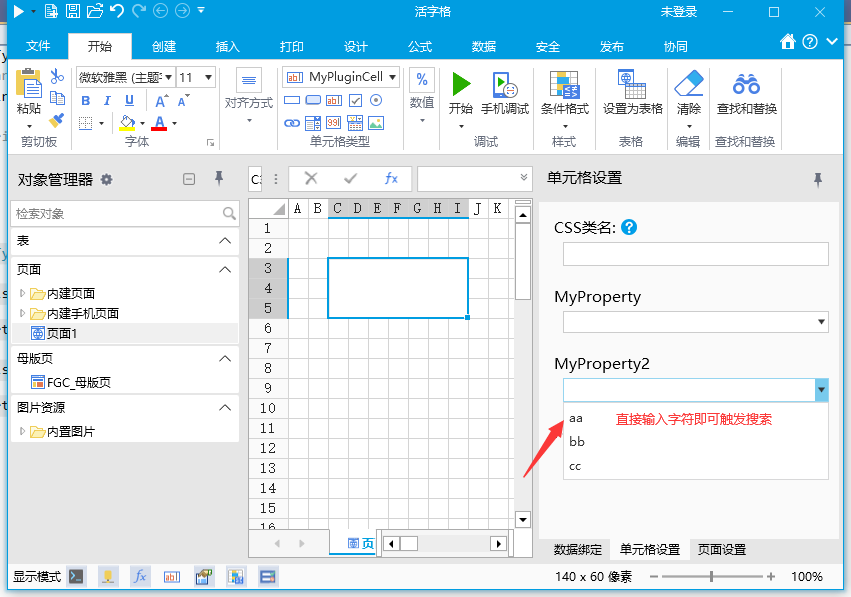851x597 pixels.
Task: Open the MyPluginCell cell type dropdown
Action: pos(392,77)
